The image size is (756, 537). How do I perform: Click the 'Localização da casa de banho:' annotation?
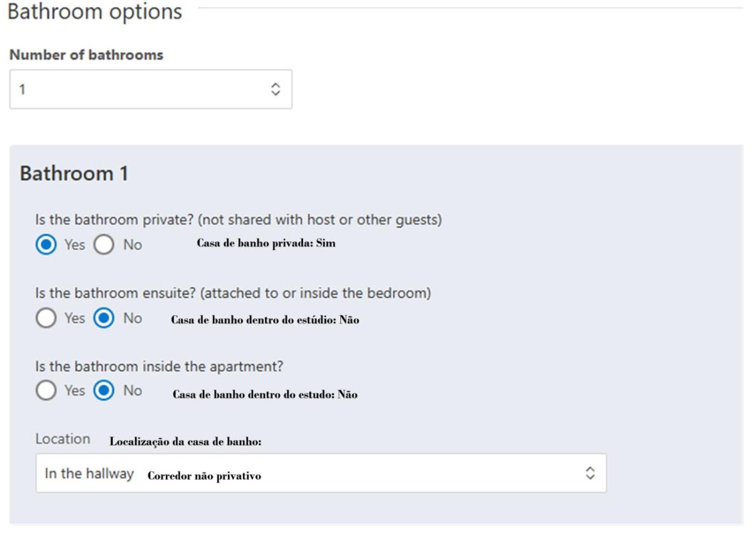pyautogui.click(x=185, y=442)
